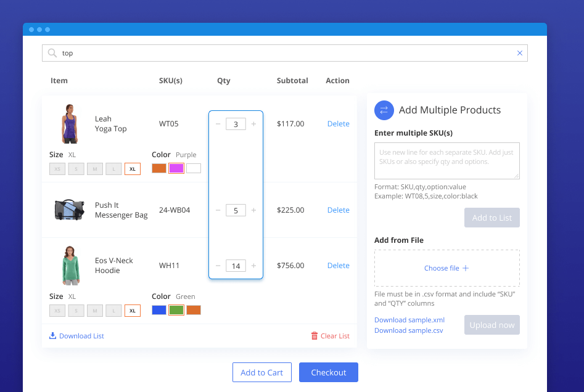
Task: Open the Download sample.csv link
Action: tap(408, 330)
